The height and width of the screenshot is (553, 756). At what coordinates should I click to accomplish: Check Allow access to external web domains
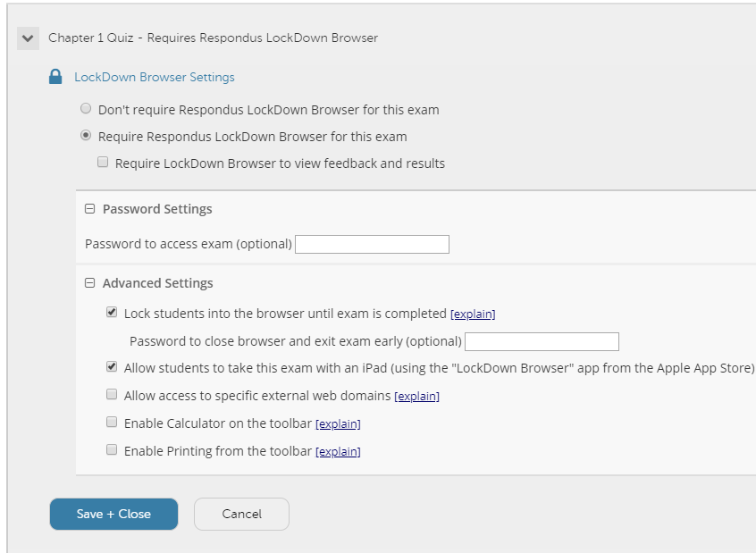point(112,394)
